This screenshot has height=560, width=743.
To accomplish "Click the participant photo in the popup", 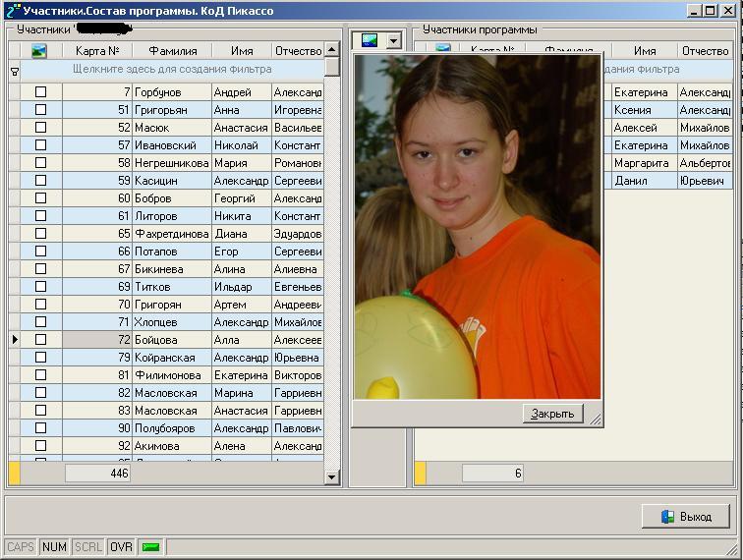I will (x=478, y=227).
